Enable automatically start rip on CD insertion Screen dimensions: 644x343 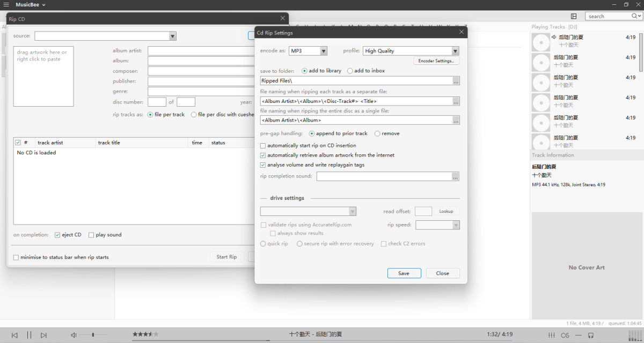click(263, 146)
